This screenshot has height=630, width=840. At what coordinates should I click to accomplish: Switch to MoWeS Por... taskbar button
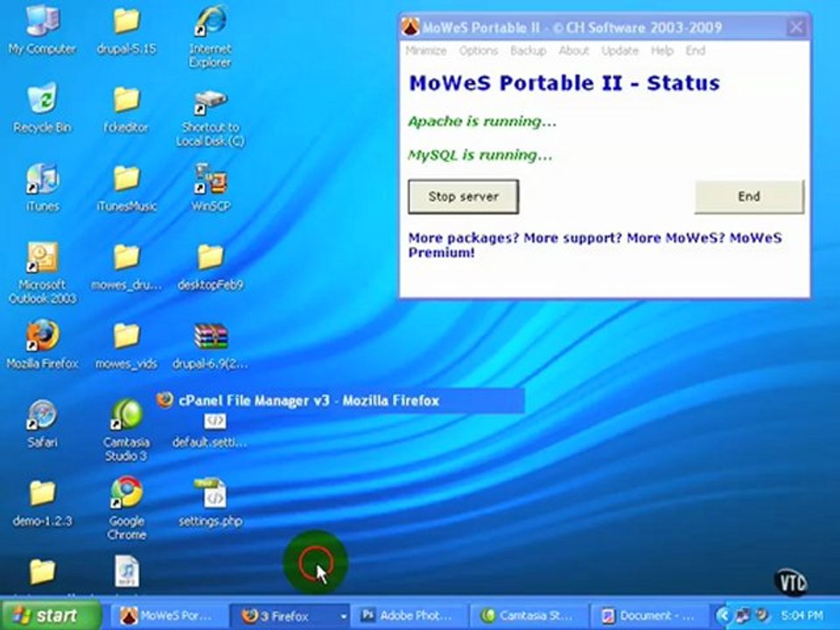(167, 616)
